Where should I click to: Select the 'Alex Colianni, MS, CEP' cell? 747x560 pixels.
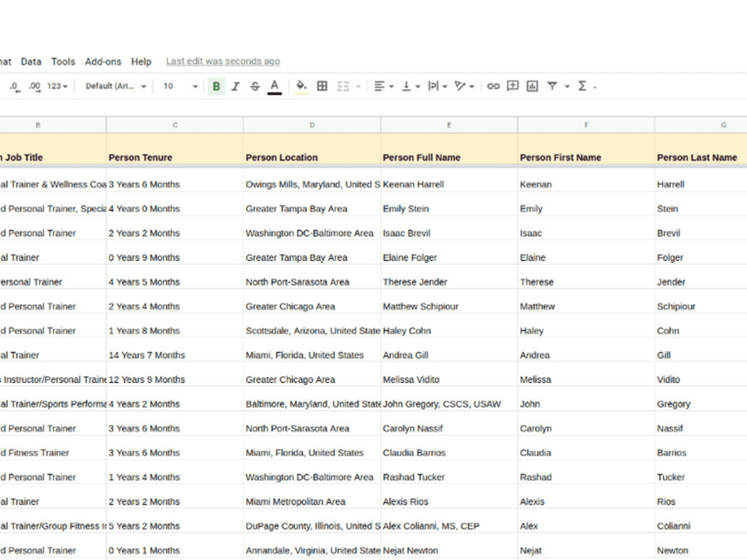click(x=449, y=521)
